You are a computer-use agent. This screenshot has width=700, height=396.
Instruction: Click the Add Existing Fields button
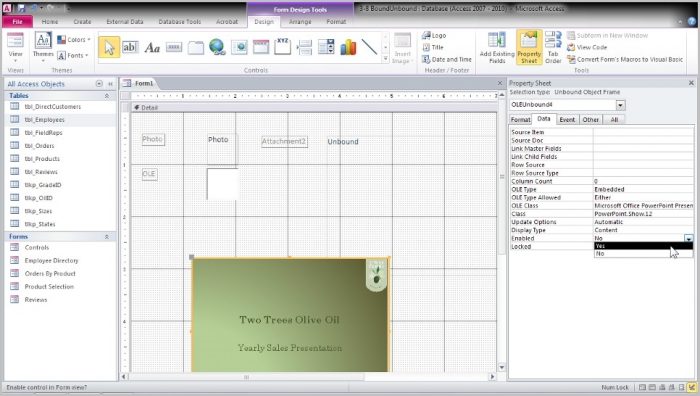coord(497,48)
